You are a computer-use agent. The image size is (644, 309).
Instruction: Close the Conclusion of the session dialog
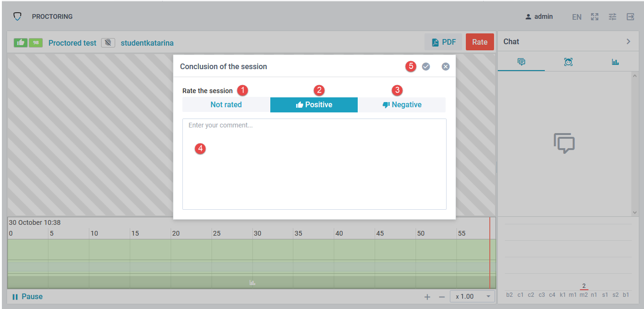click(x=446, y=67)
